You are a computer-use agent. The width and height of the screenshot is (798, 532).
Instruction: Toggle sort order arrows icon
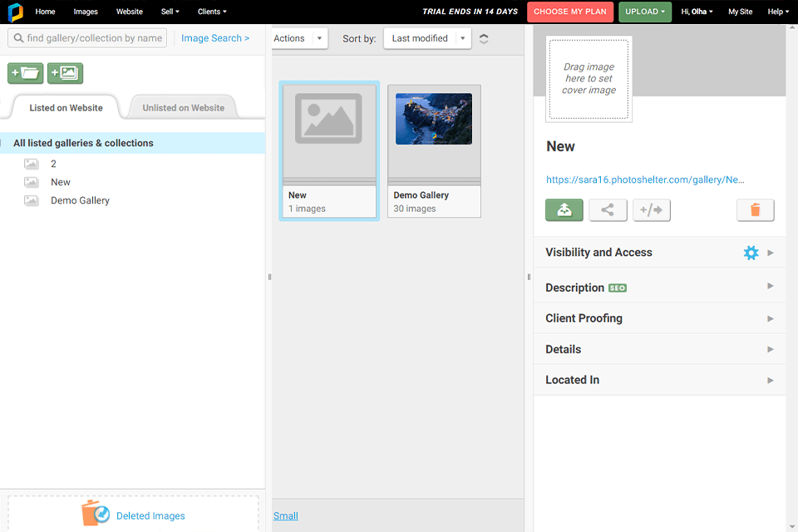pyautogui.click(x=484, y=38)
